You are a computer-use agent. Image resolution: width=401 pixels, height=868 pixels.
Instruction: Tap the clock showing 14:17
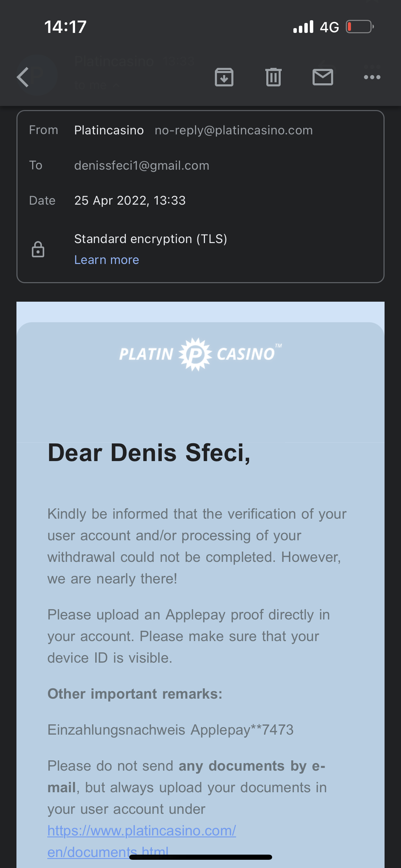coord(65,27)
